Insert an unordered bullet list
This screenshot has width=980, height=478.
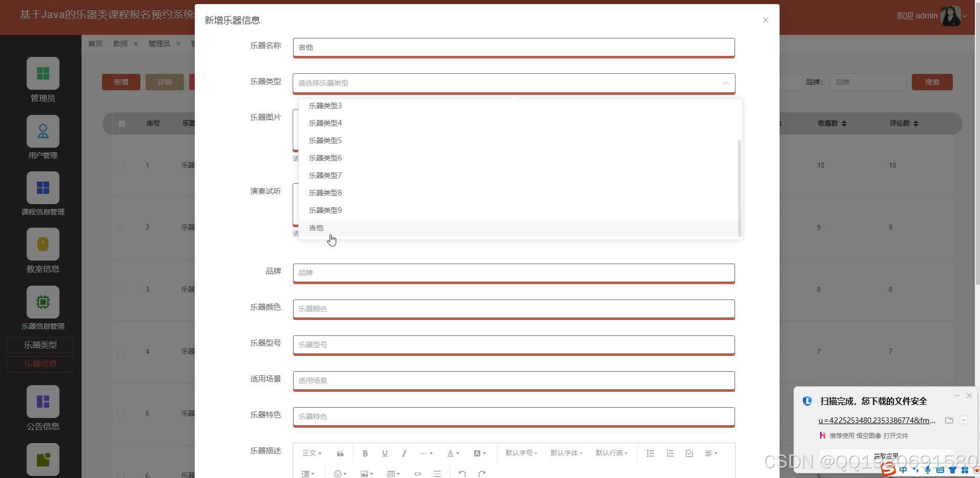pyautogui.click(x=650, y=453)
